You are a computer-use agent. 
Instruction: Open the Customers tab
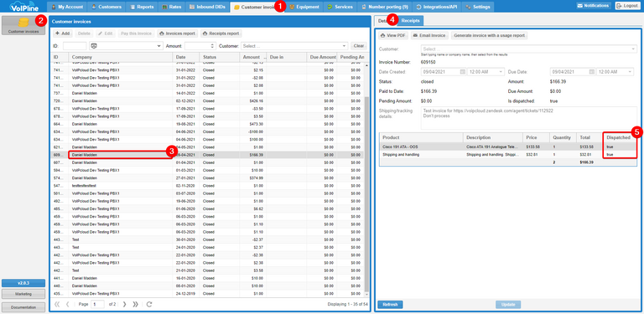click(x=106, y=7)
